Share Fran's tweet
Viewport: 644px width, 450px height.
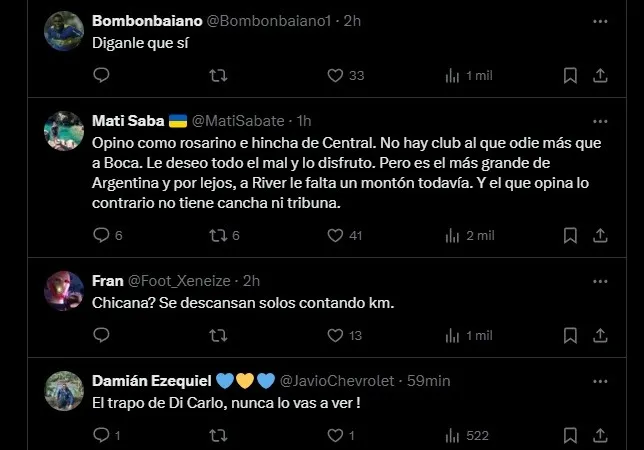pyautogui.click(x=600, y=335)
